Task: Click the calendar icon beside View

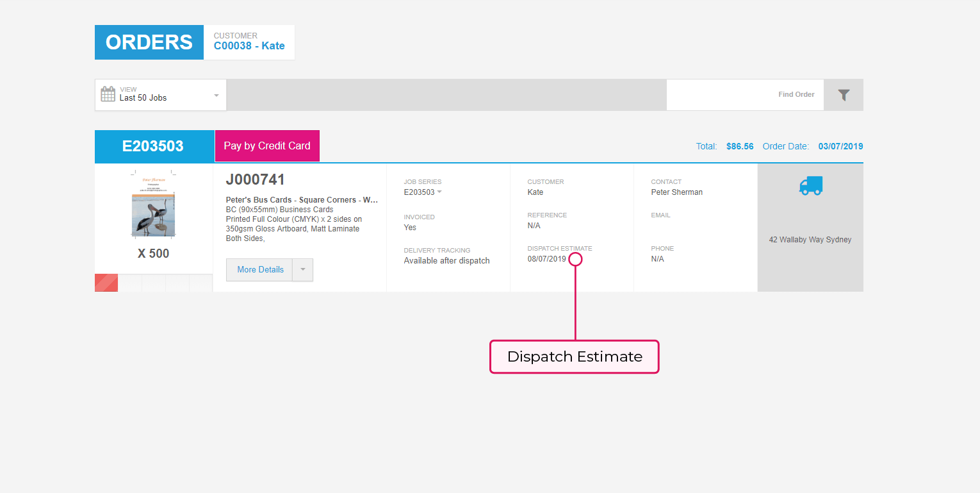Action: (108, 94)
